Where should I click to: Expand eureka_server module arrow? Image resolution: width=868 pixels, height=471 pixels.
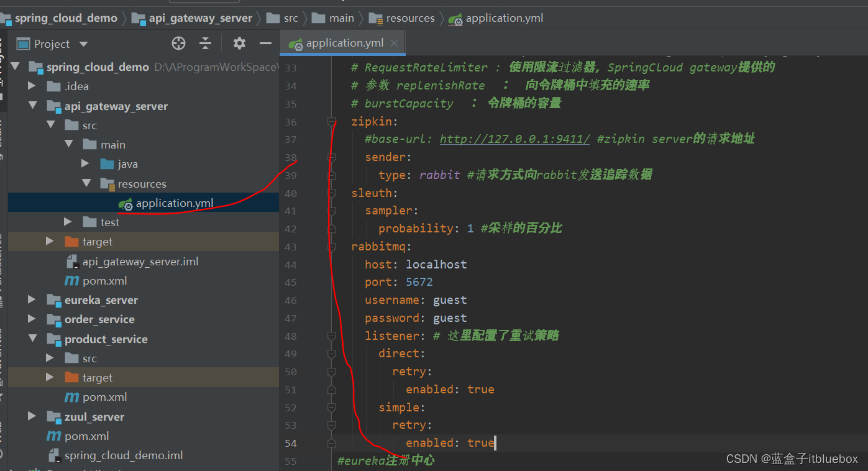click(x=32, y=300)
